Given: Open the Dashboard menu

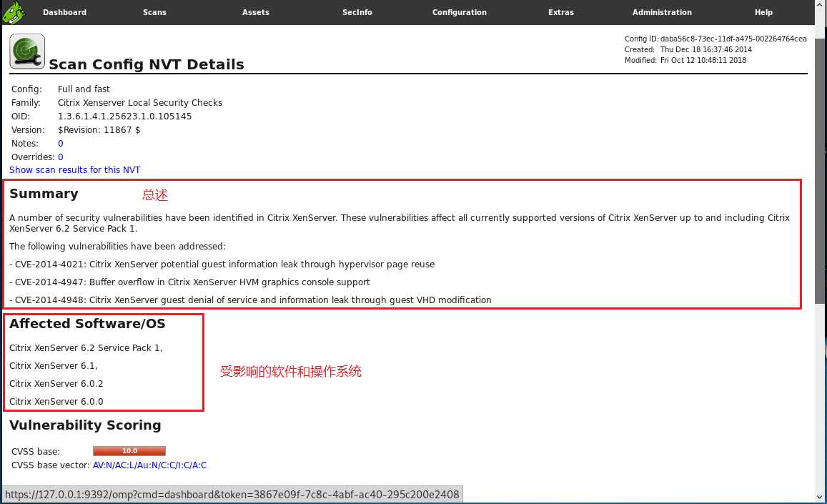Looking at the screenshot, I should click(64, 12).
